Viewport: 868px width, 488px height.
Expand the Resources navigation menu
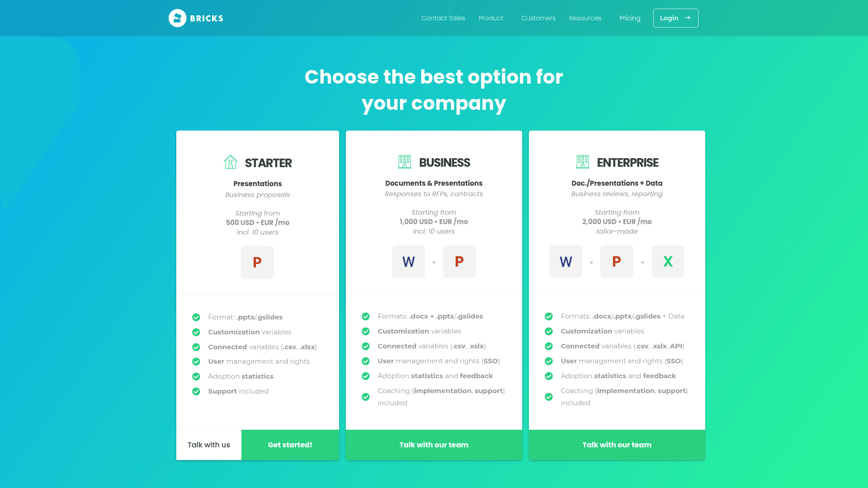click(x=585, y=18)
